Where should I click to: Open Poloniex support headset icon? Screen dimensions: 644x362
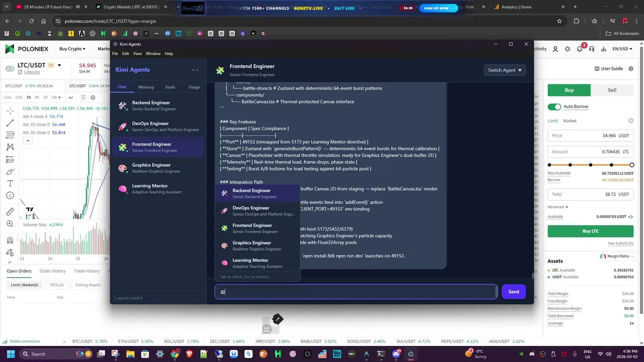point(592,49)
